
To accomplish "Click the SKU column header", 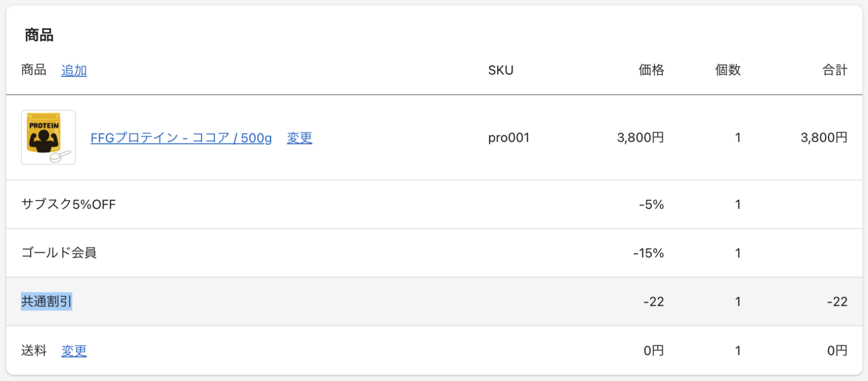I will click(501, 70).
